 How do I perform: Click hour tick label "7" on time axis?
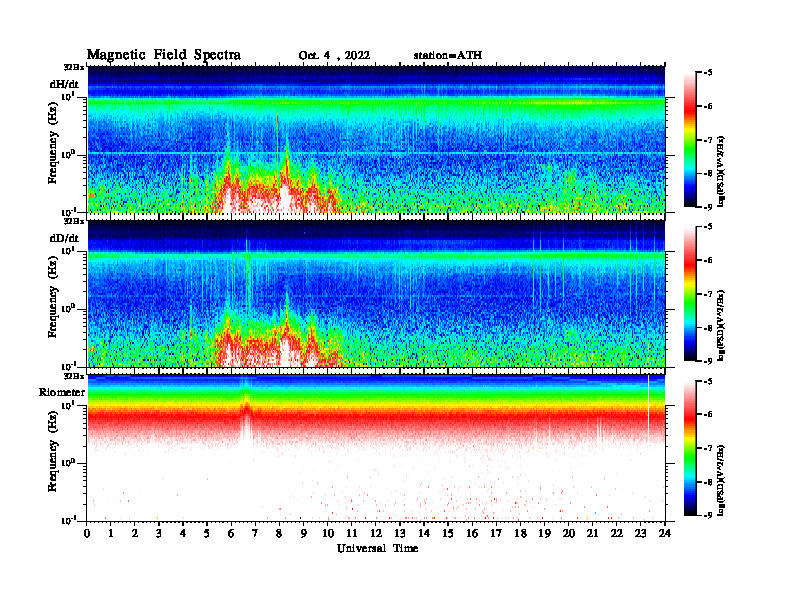coord(256,533)
